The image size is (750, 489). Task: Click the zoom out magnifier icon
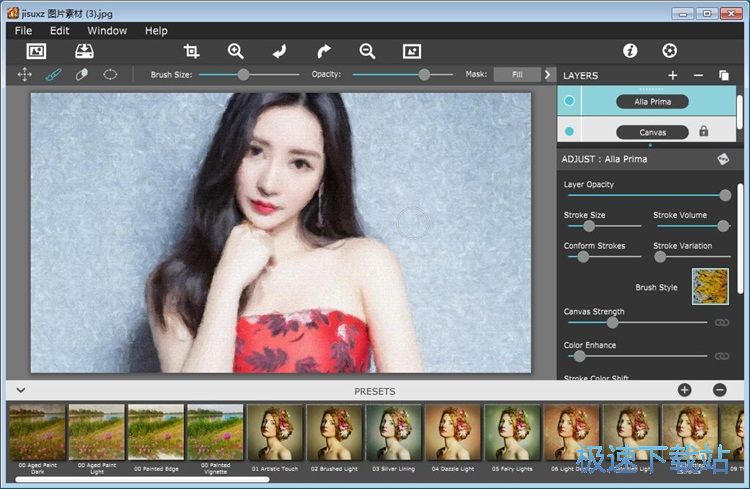tap(367, 51)
